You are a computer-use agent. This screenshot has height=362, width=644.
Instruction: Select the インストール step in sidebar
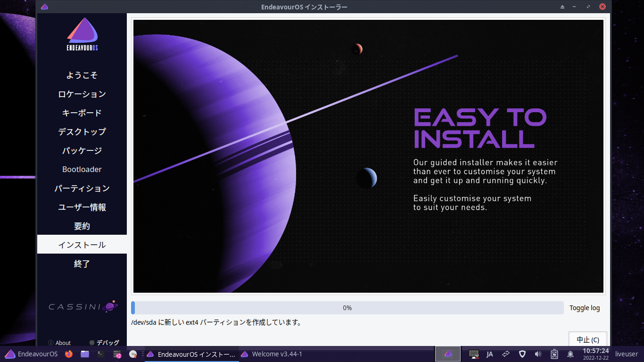coord(82,245)
